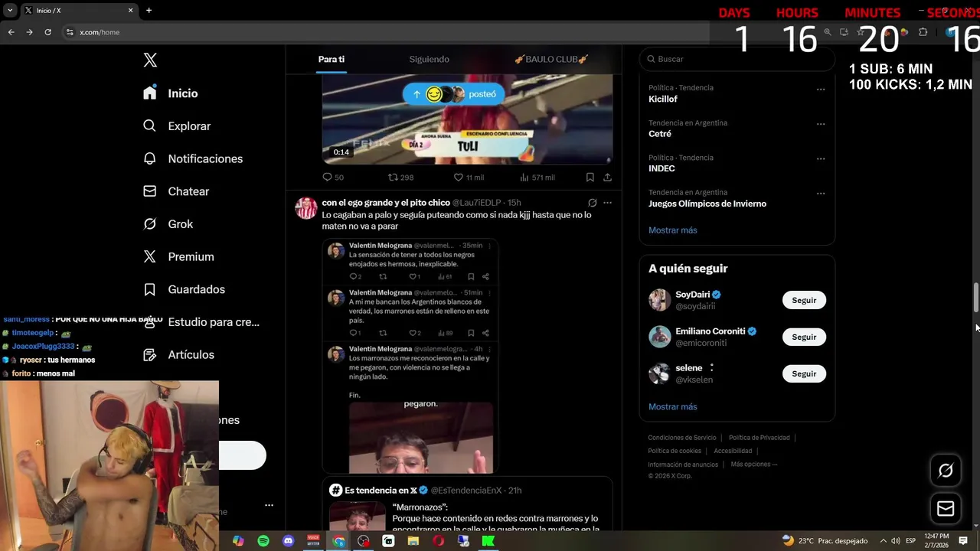Image resolution: width=980 pixels, height=551 pixels.
Task: Follow Emiliano Coroniti
Action: 804,337
